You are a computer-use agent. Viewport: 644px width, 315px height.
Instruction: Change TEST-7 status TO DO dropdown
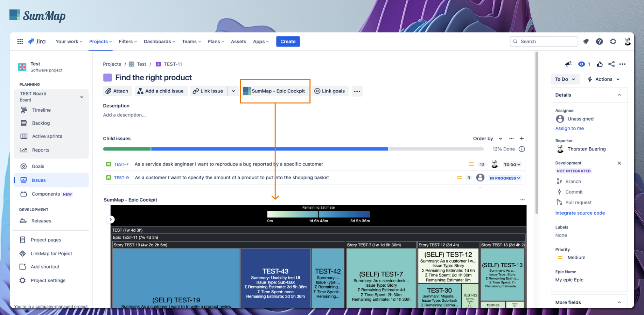[x=512, y=164]
